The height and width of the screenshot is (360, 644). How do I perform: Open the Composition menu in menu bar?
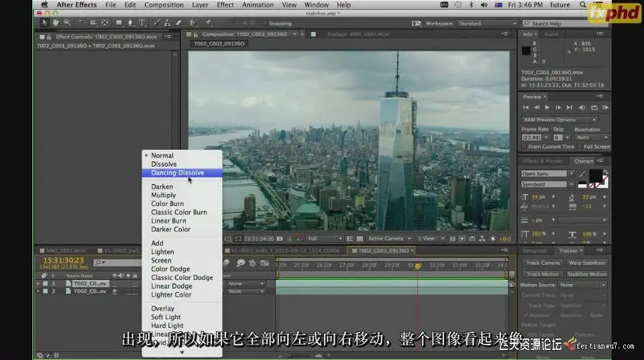pos(164,5)
